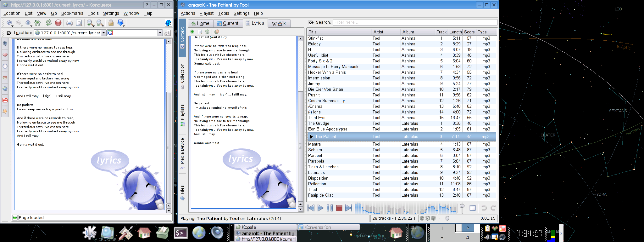Open the Playlists sidebar tab
644x242 pixels.
[x=182, y=115]
